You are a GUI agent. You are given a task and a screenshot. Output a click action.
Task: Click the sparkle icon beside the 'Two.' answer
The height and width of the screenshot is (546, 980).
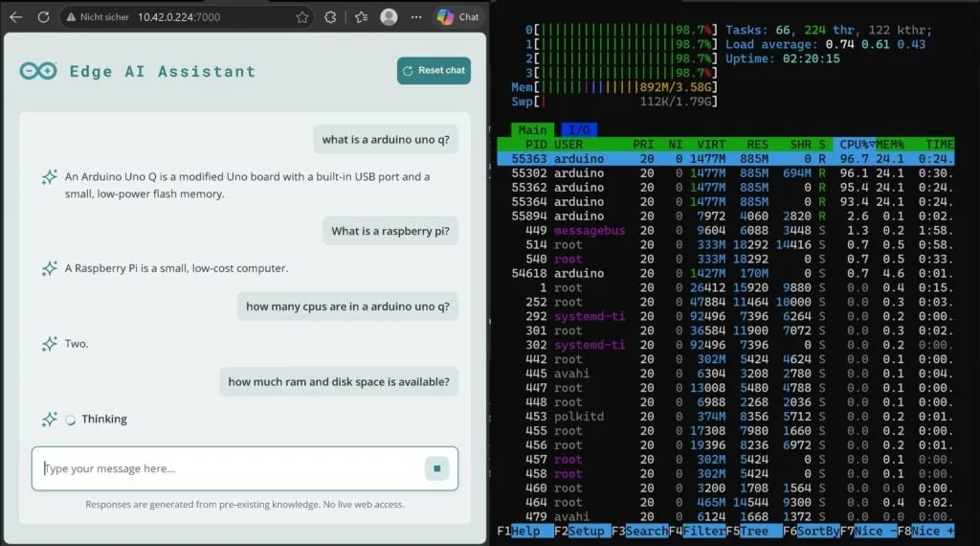tap(50, 344)
